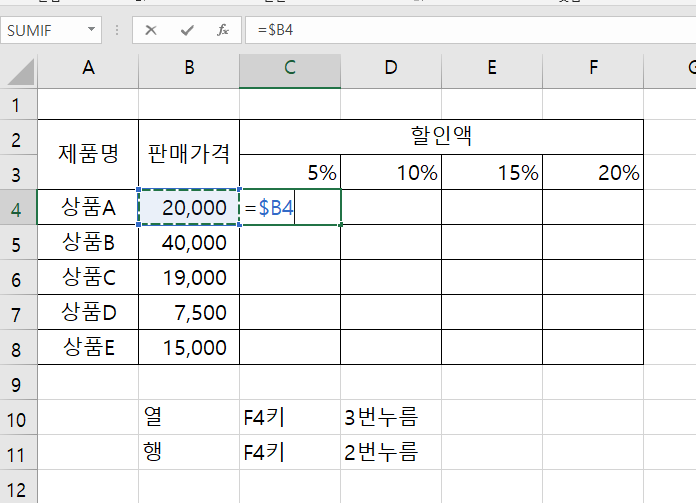696x503 pixels.
Task: Click the F4키 cell in row 10
Action: pyautogui.click(x=290, y=417)
